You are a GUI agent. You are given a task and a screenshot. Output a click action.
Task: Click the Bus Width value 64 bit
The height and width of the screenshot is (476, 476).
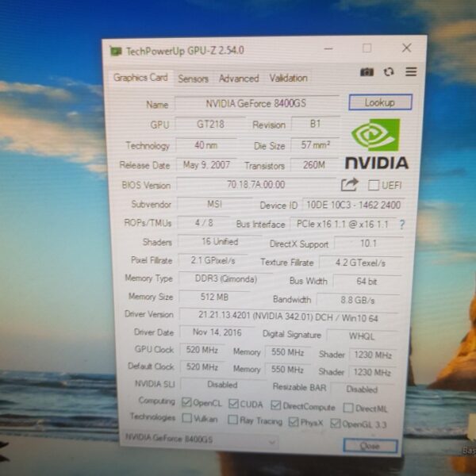click(x=367, y=282)
